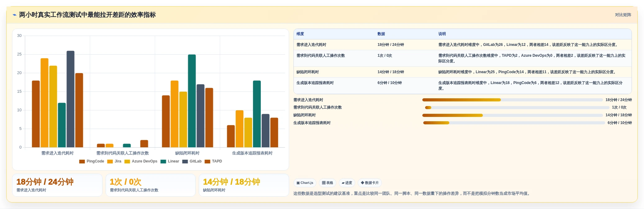Click the Linear bar in 生成版本追踪报表耗时
The image size is (644, 209).
pos(257,114)
